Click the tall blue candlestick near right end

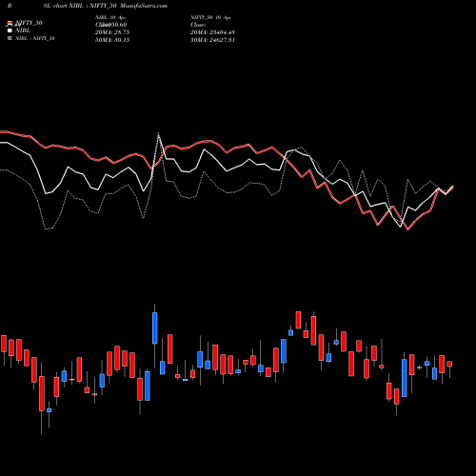(405, 378)
